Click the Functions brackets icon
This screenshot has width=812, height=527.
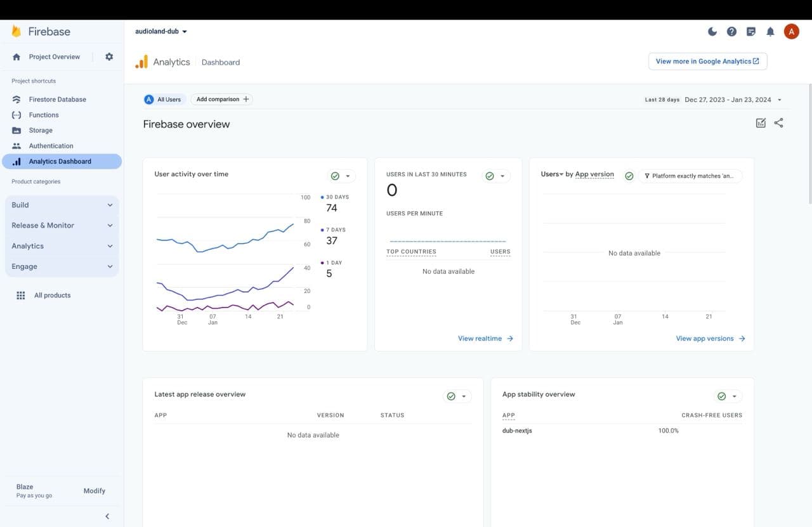[16, 115]
